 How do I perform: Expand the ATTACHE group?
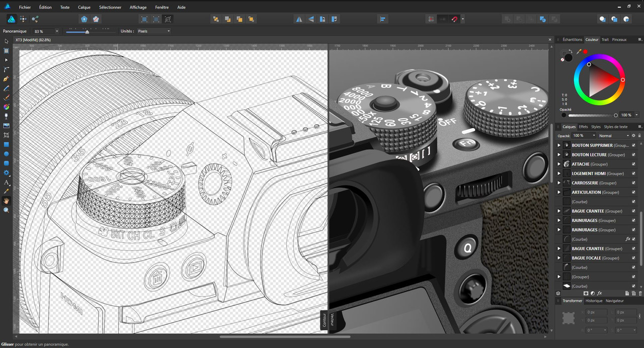tap(559, 164)
